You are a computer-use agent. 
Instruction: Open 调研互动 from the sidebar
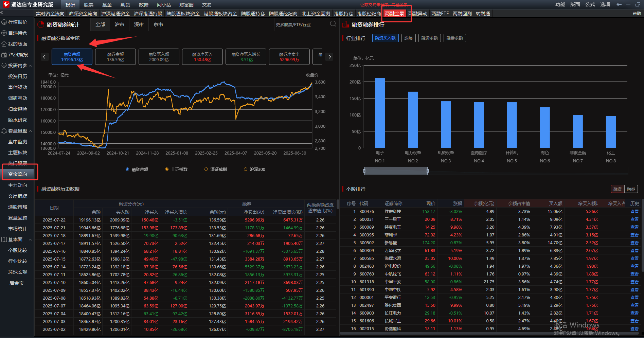pos(17,98)
